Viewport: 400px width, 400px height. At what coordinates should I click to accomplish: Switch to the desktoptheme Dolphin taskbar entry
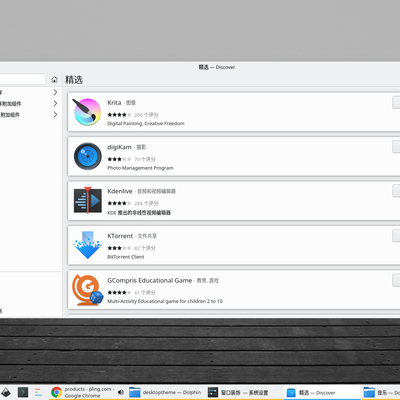tap(165, 392)
